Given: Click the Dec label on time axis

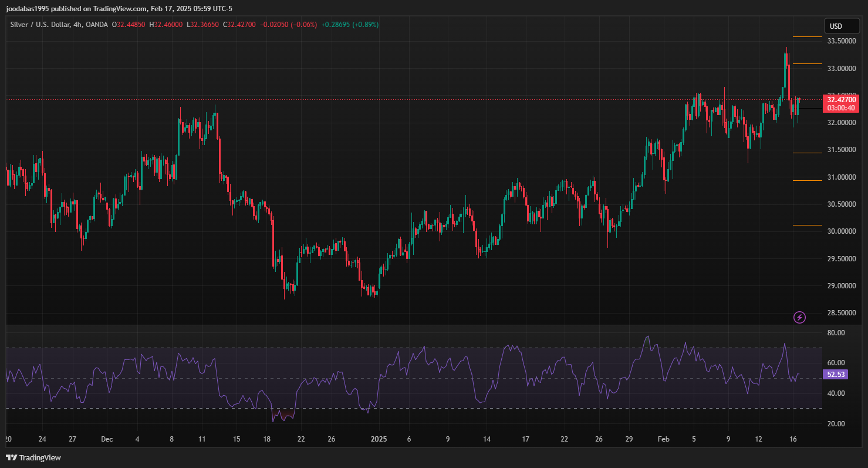Looking at the screenshot, I should pyautogui.click(x=107, y=439).
